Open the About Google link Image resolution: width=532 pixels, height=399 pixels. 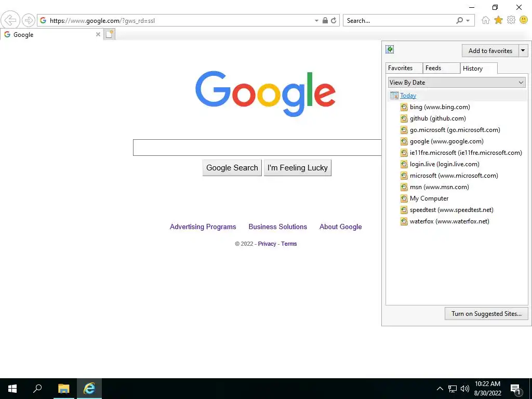point(341,227)
